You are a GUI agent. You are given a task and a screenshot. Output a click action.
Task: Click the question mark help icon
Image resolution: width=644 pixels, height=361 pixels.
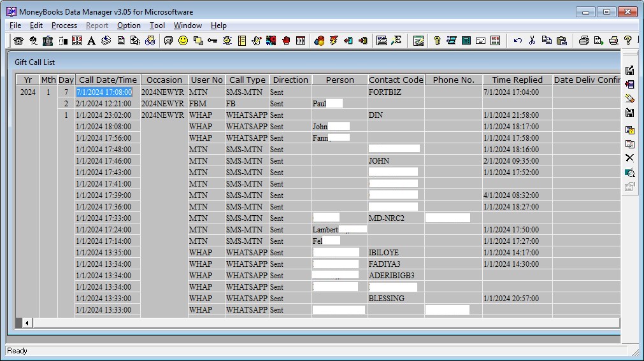click(x=627, y=41)
